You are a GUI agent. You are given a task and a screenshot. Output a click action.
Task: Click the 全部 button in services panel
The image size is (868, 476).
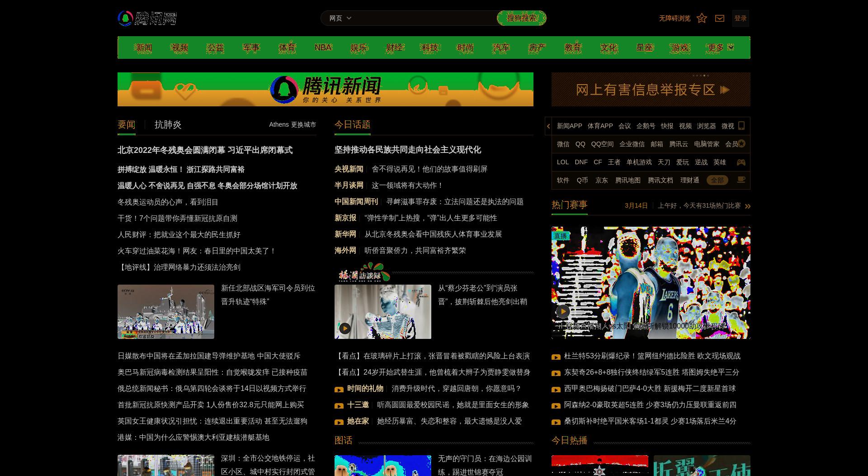pyautogui.click(x=717, y=180)
